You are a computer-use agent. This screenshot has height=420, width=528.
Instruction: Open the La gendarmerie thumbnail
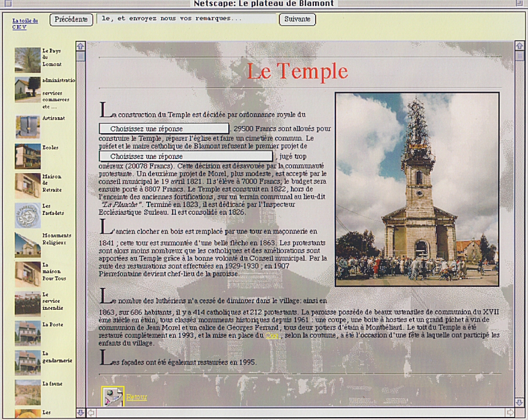[x=28, y=362]
